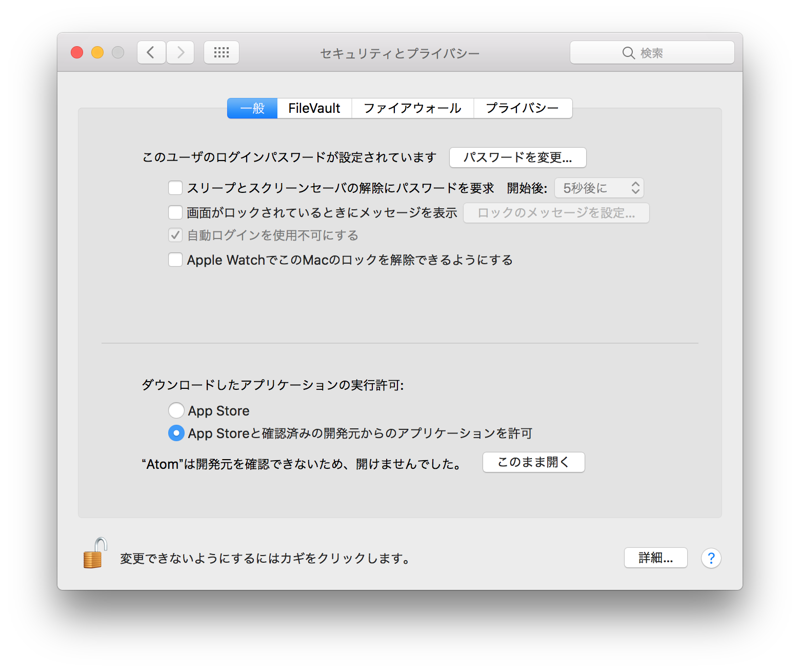Image resolution: width=800 pixels, height=672 pixels.
Task: Open the 5秒後に delay dropdown
Action: coord(599,188)
